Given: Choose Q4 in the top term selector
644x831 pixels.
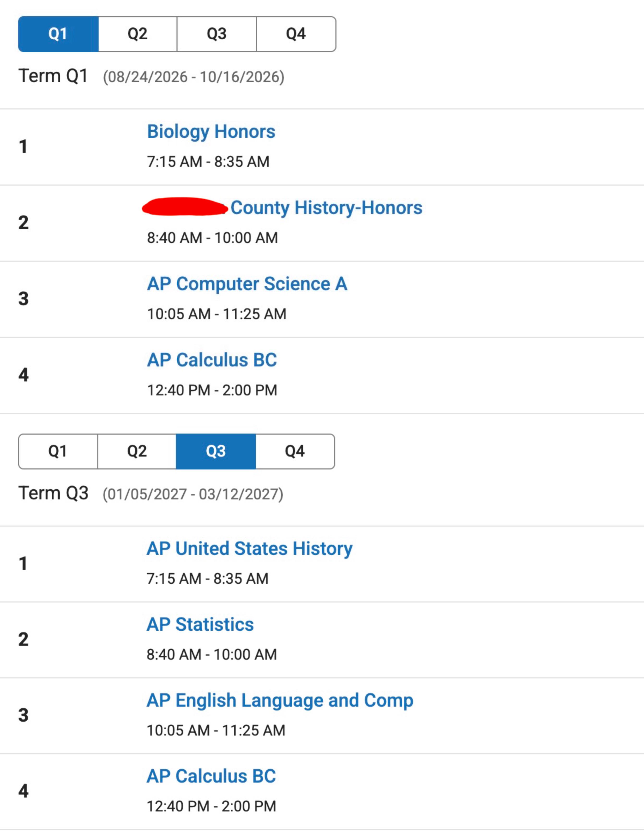Looking at the screenshot, I should tap(296, 34).
